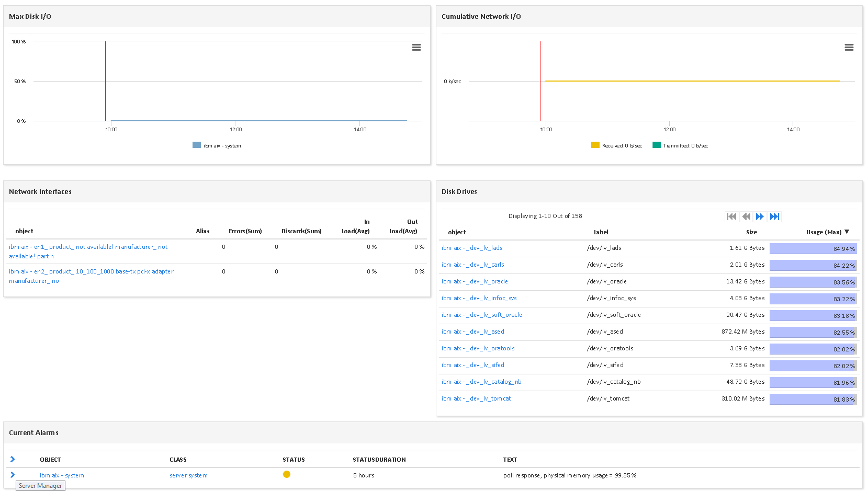Image resolution: width=868 pixels, height=491 pixels.
Task: Open the ibm aix - _dev_lv_oracle drive link
Action: 475,281
